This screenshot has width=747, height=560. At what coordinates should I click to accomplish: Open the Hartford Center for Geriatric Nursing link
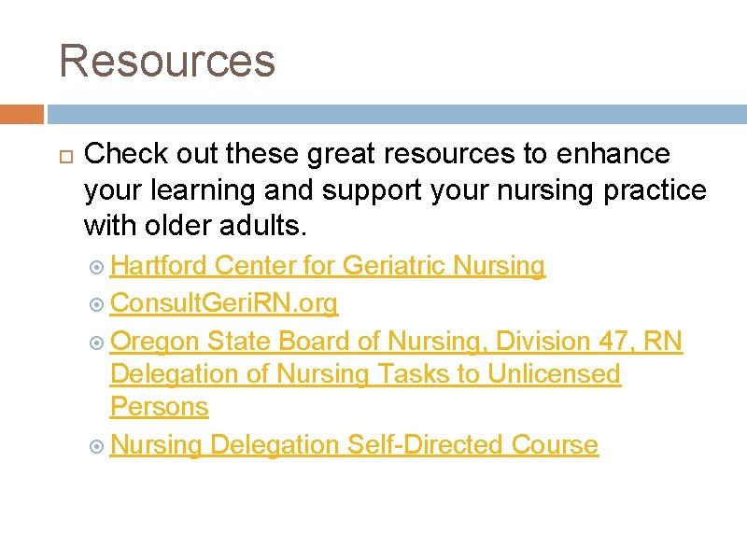(327, 267)
